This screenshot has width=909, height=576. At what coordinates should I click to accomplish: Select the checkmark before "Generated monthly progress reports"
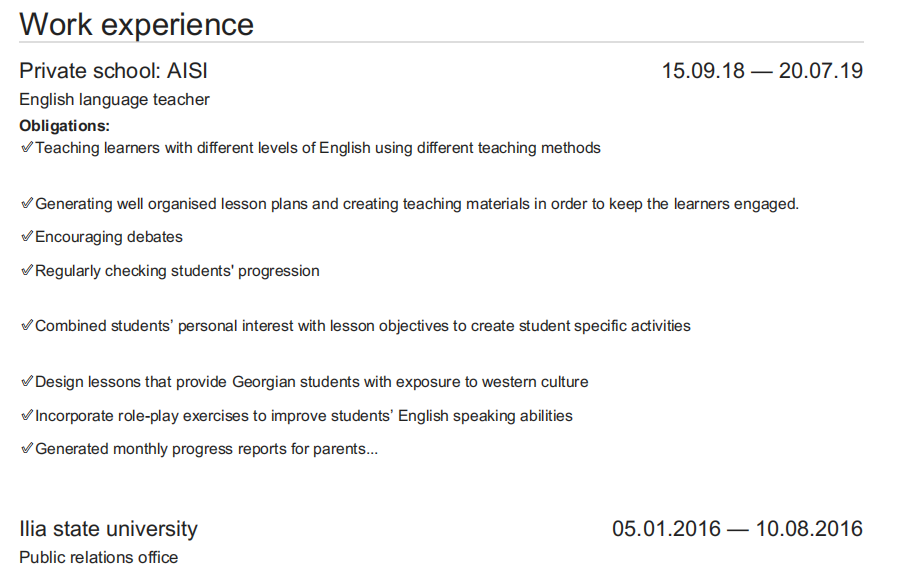[x=27, y=449]
